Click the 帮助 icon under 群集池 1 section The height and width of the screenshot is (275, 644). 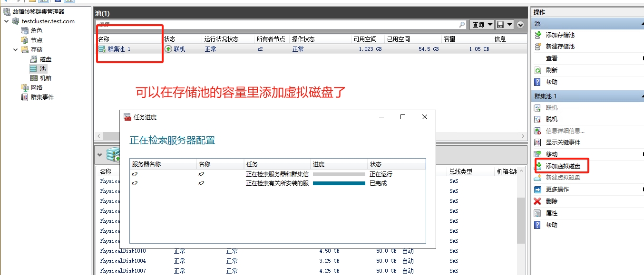tap(538, 225)
